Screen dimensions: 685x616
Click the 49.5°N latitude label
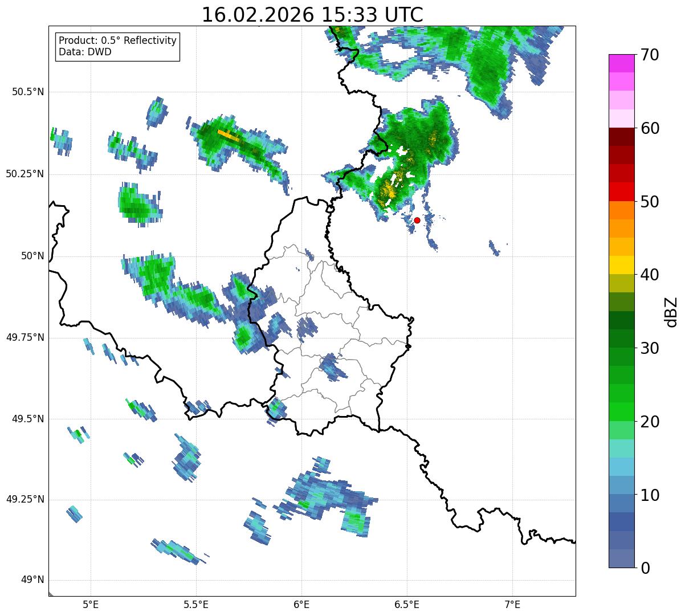pos(28,419)
